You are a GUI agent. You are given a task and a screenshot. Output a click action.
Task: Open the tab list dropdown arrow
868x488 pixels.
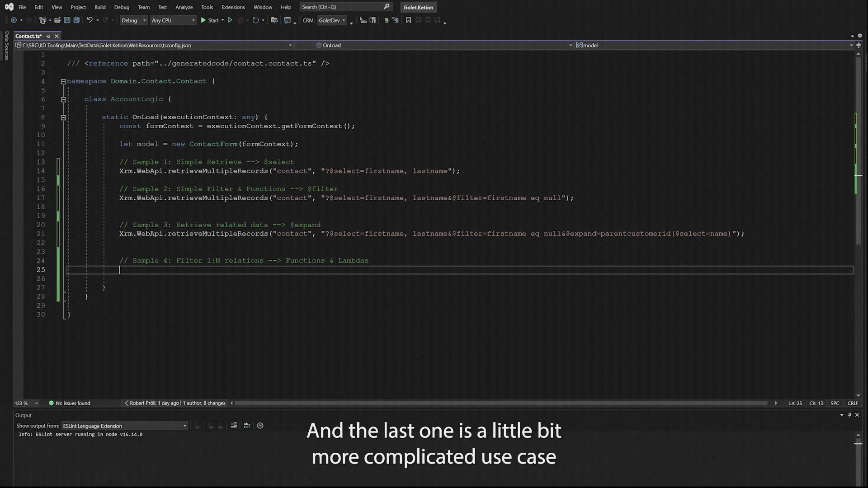pos(853,36)
